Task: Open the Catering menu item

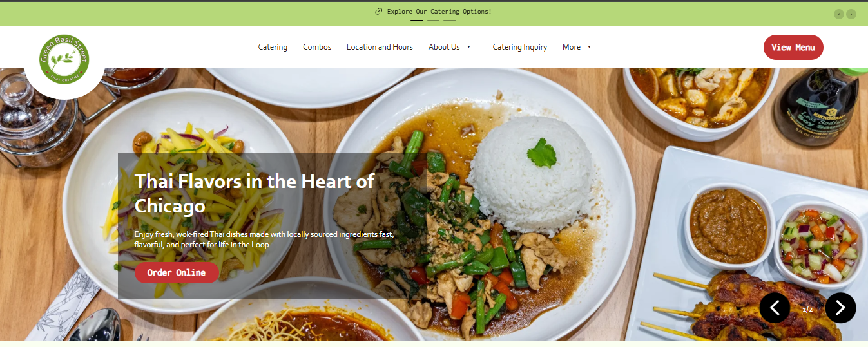Action: coord(273,47)
